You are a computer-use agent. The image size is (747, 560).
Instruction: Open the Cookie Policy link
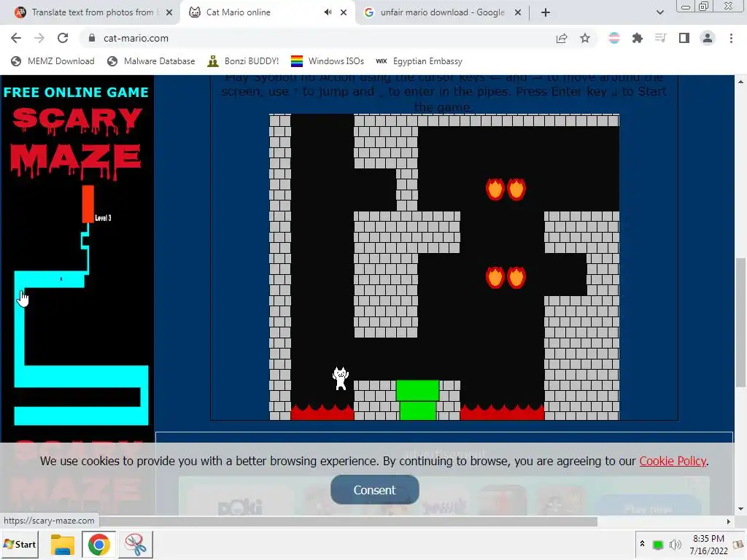[x=673, y=461]
